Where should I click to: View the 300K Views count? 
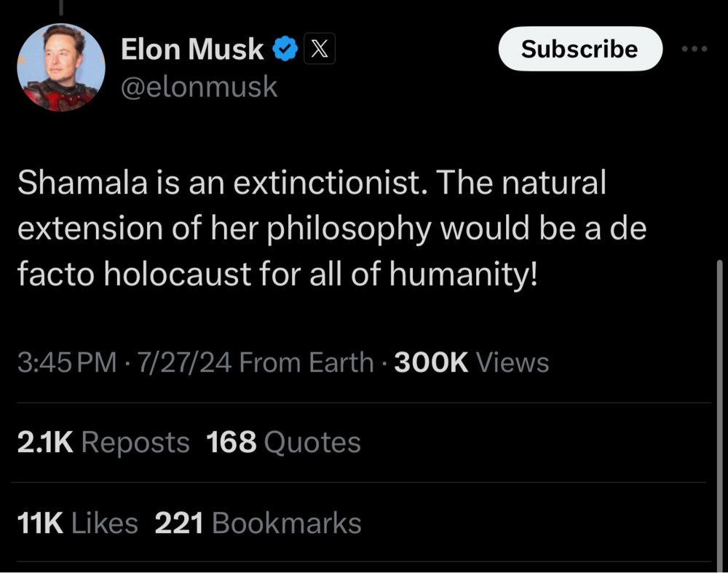(471, 362)
